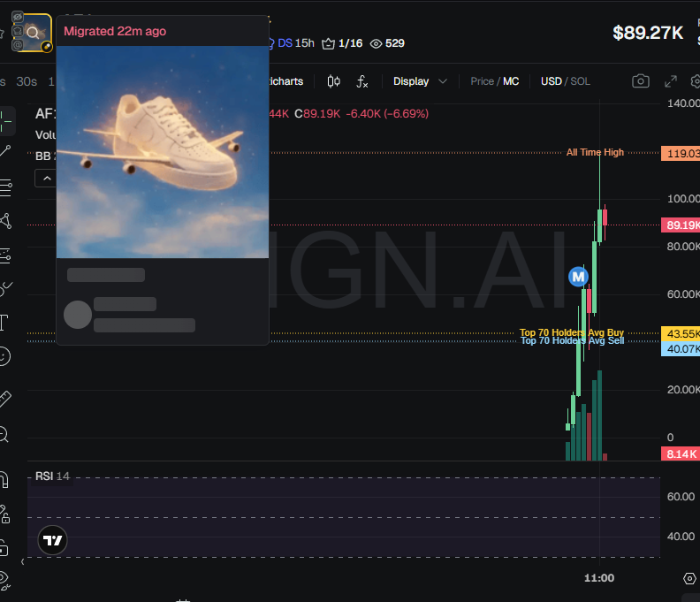Viewport: 700px width, 602px height.
Task: Click the 43.55K avg buy price tag
Action: (x=681, y=333)
